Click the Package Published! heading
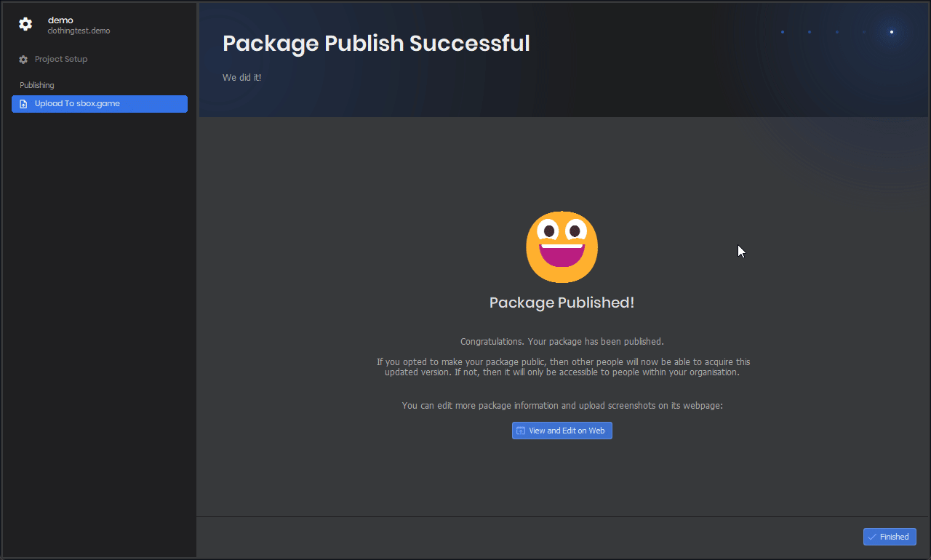This screenshot has width=931, height=560. [562, 303]
